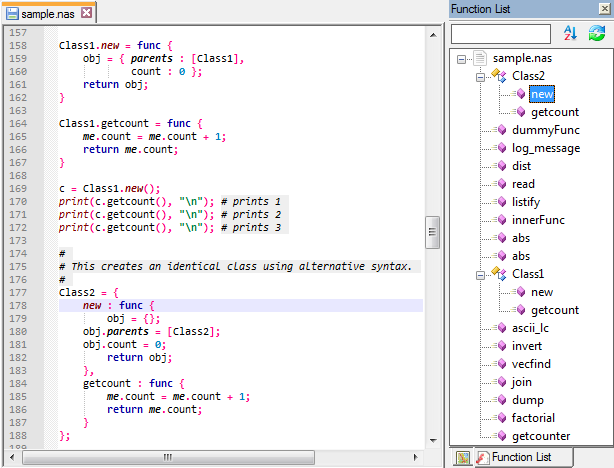Jump to the log_message function

546,148
